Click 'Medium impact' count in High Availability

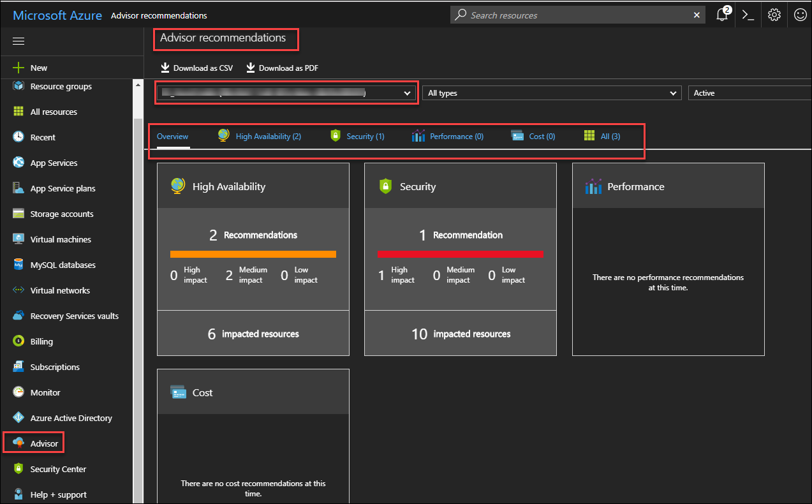246,275
